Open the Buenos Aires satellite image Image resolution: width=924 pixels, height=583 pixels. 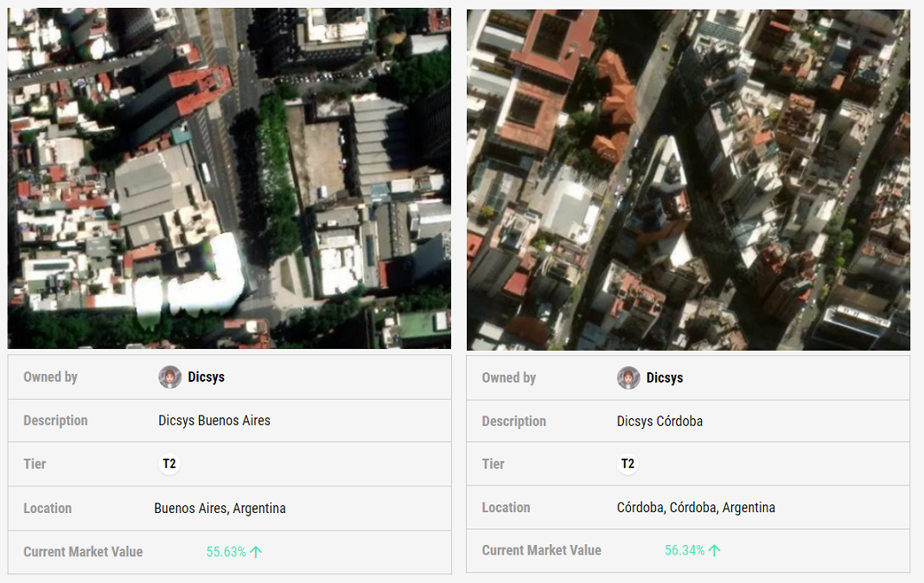pyautogui.click(x=229, y=179)
